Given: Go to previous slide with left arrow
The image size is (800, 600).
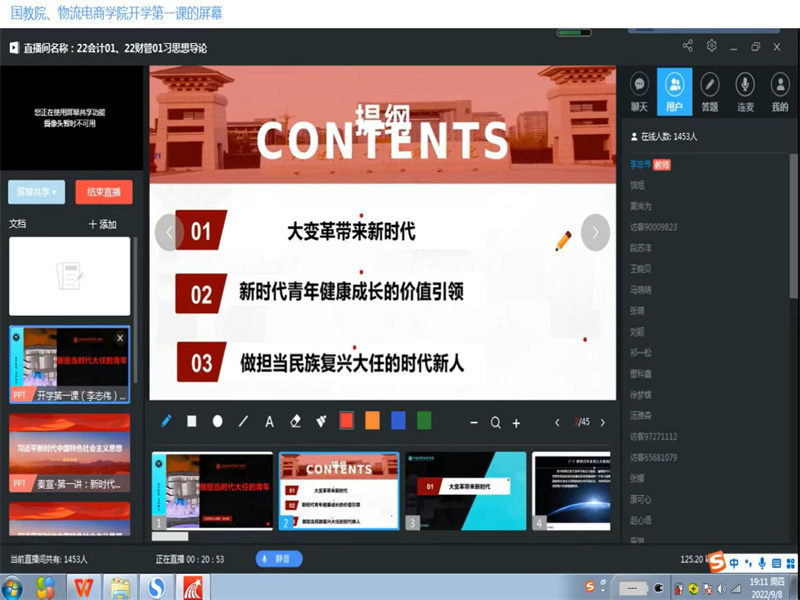Looking at the screenshot, I should point(169,232).
